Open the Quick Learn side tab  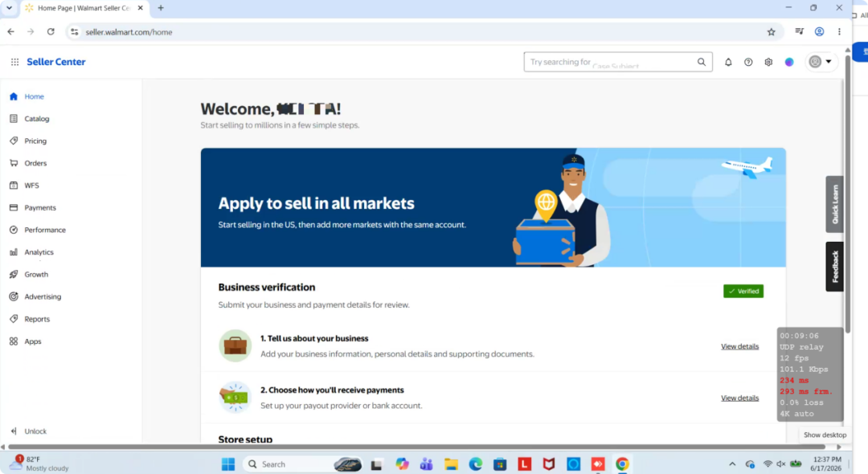click(835, 204)
